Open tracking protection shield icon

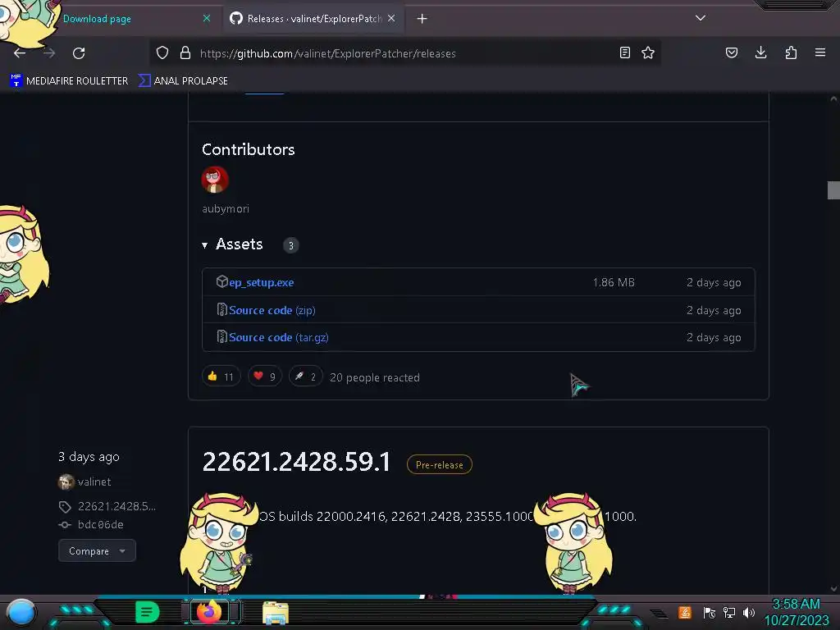[162, 53]
